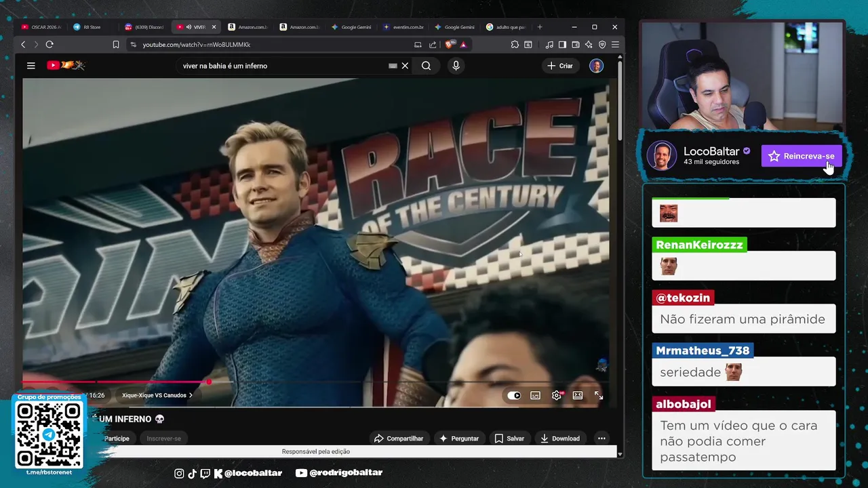
Task: Open Brave Rewards triangle icon
Action: [x=463, y=45]
